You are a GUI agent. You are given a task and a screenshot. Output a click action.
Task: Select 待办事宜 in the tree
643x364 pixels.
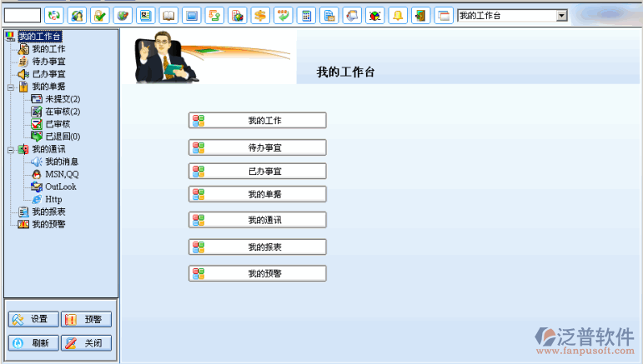(x=48, y=62)
